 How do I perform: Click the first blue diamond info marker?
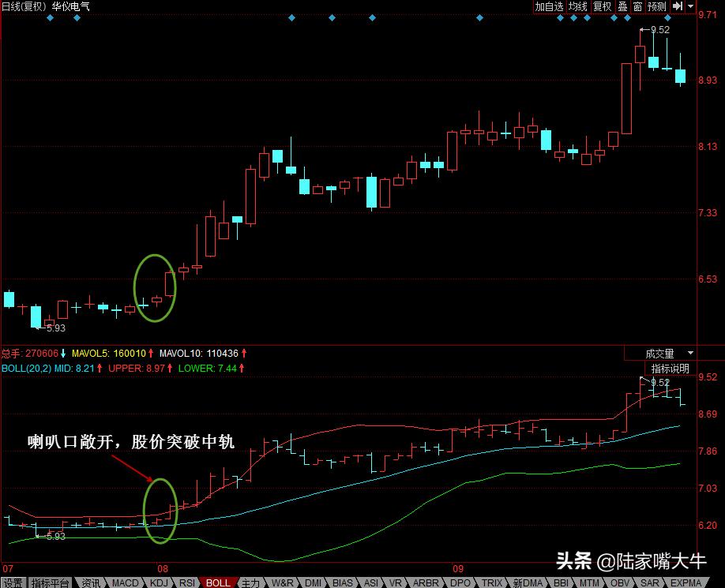click(51, 18)
